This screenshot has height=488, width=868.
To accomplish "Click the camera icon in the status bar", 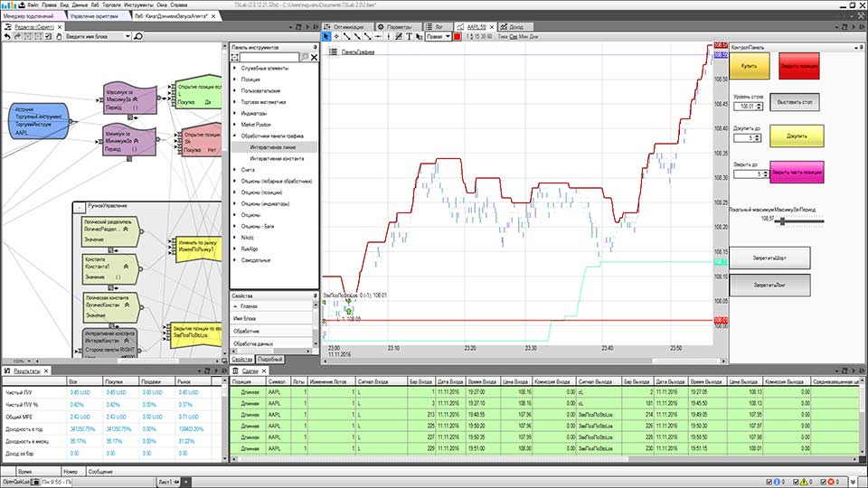I will point(35,482).
